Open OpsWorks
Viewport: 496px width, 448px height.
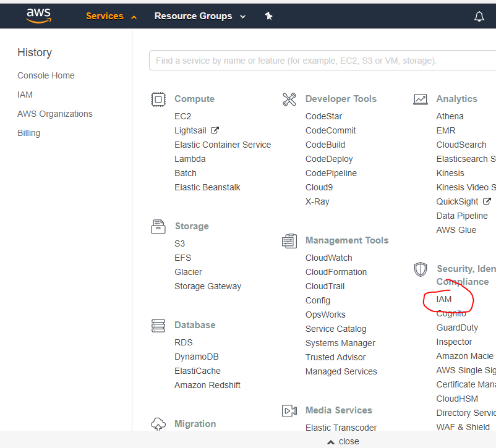[x=325, y=315]
